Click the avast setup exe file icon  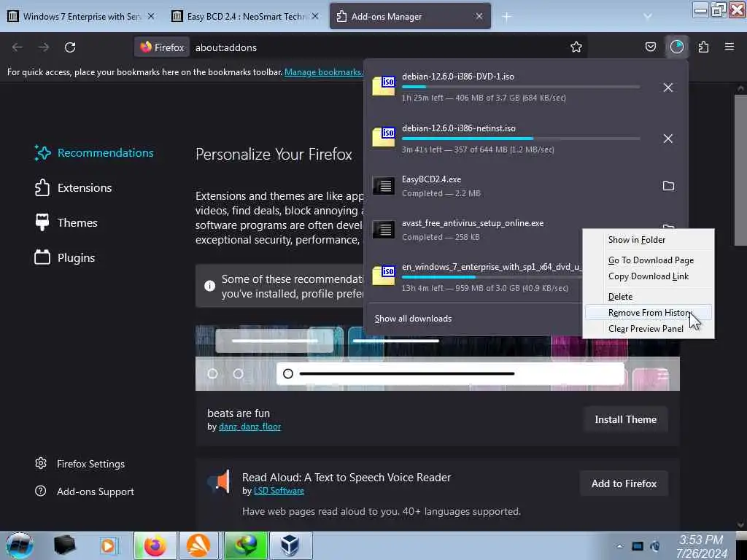384,230
